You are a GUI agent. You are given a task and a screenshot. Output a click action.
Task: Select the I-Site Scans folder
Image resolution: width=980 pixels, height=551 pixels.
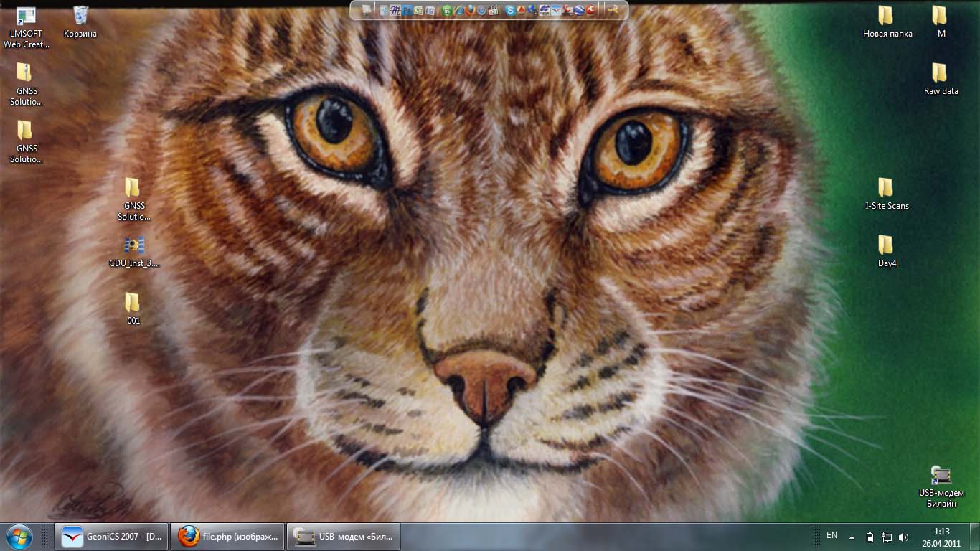(887, 194)
